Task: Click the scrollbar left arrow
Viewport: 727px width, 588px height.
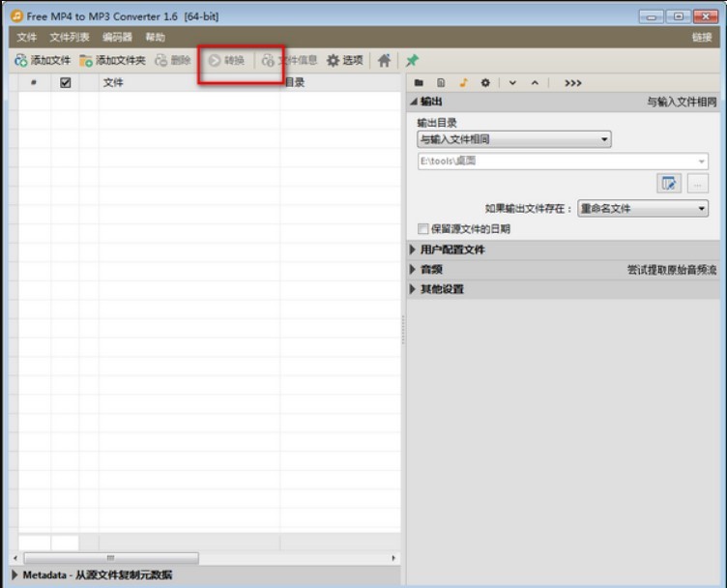Action: coord(15,558)
